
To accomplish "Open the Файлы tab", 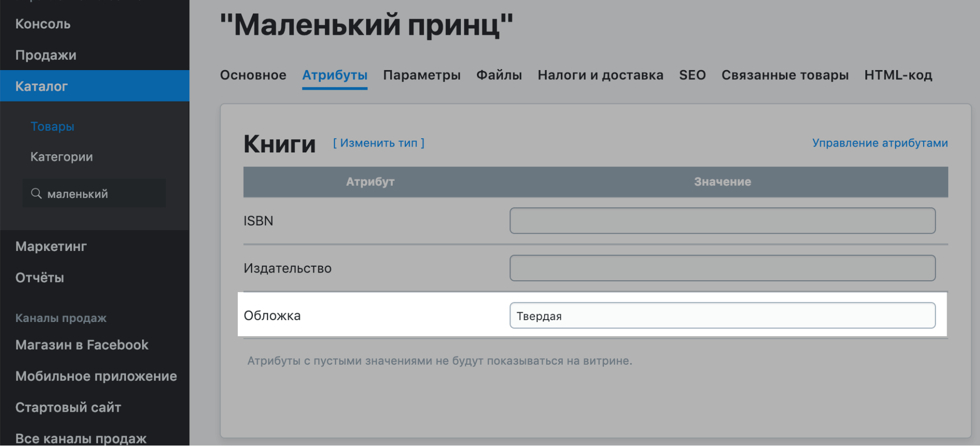I will [x=499, y=75].
